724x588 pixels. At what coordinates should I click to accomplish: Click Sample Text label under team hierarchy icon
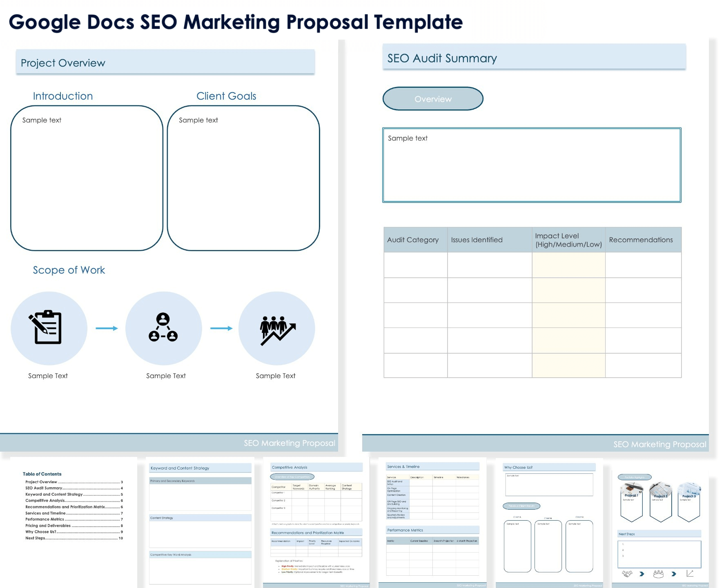(x=166, y=376)
